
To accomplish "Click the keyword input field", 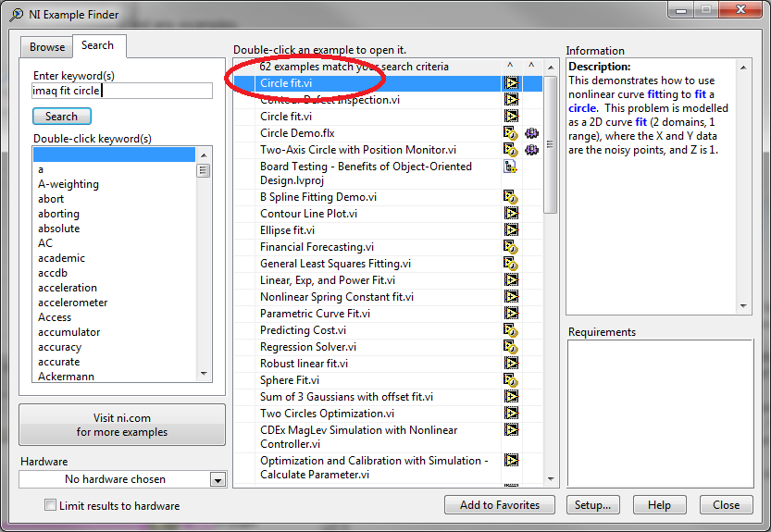I will pyautogui.click(x=122, y=91).
